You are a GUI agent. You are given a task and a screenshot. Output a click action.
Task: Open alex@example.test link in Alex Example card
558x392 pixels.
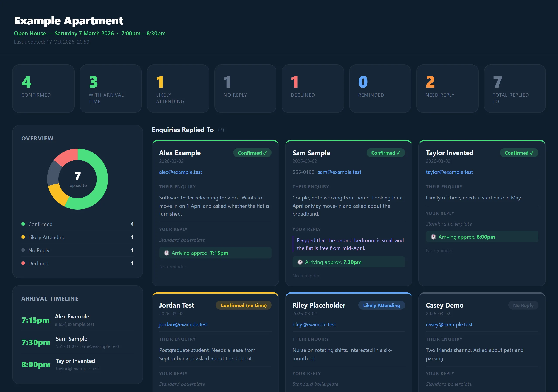click(180, 172)
